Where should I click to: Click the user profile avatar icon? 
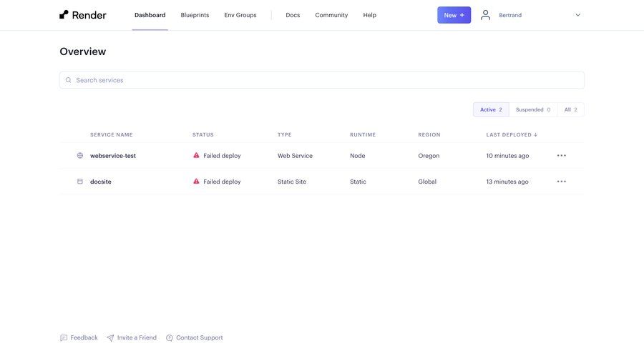click(x=486, y=15)
